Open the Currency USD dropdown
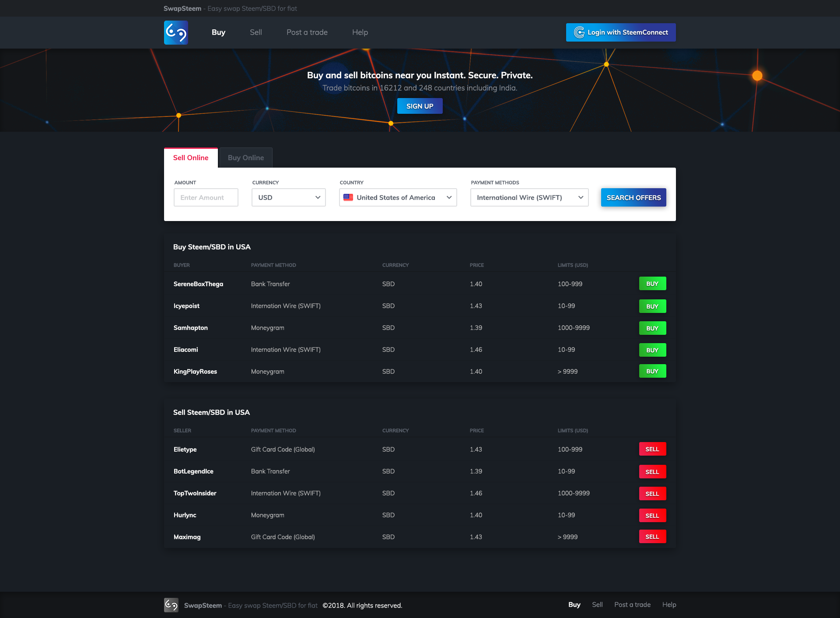Viewport: 840px width, 618px height. 288,197
